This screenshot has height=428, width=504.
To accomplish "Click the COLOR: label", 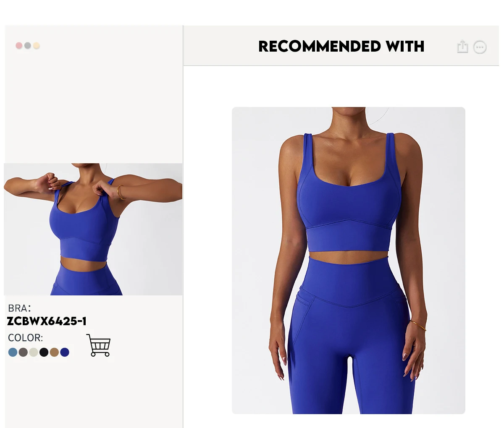I will 25,338.
